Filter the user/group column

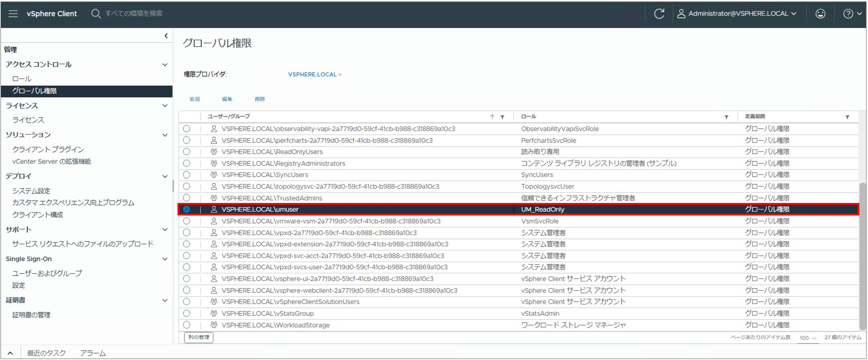pos(502,117)
